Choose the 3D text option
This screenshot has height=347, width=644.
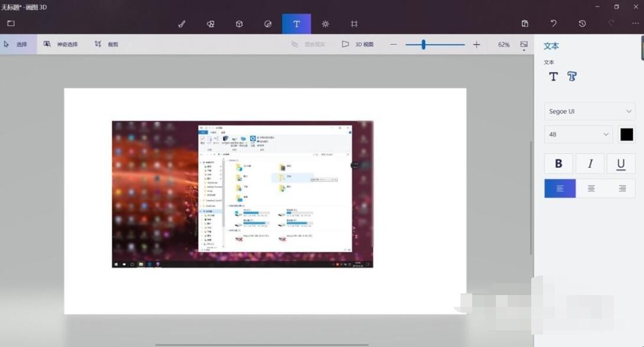coord(572,76)
